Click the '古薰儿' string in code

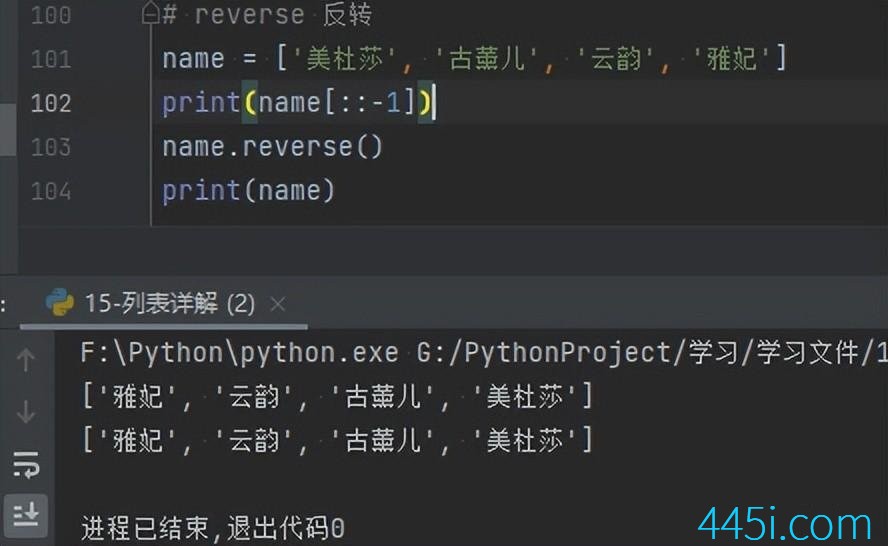pos(487,59)
